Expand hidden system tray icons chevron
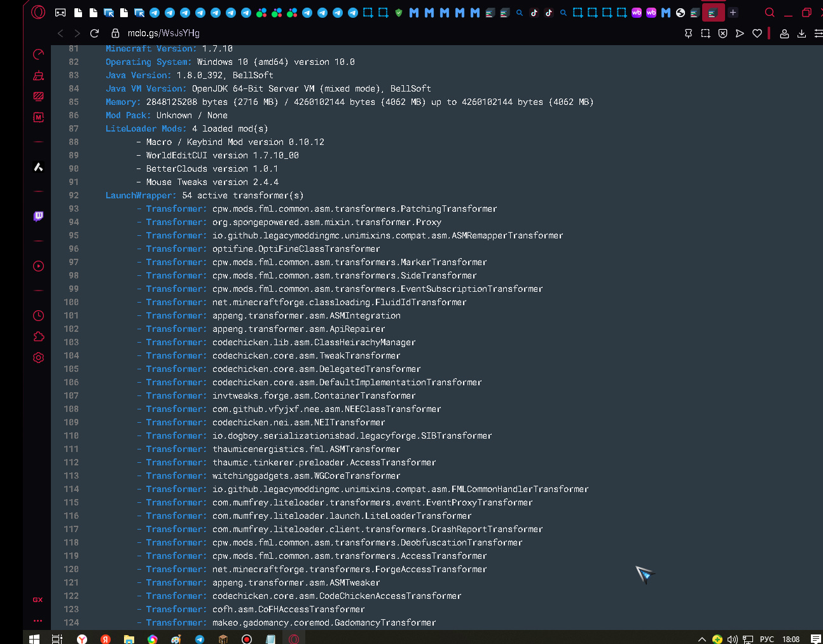The height and width of the screenshot is (644, 823). 702,639
